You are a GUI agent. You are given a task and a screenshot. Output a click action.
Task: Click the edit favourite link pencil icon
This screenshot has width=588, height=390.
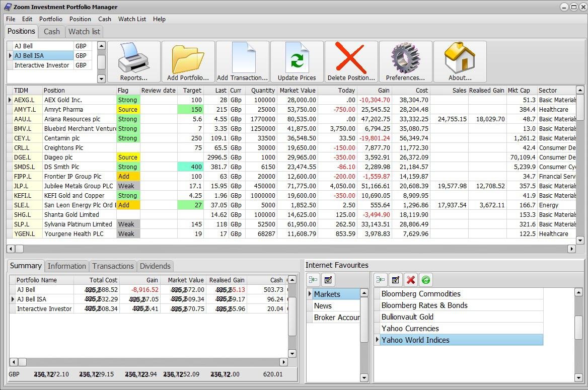pyautogui.click(x=395, y=280)
